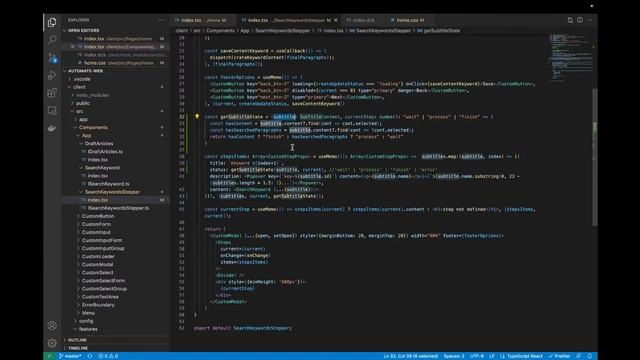The width and height of the screenshot is (640, 360).
Task: Collapse the SearchKeywordsStepper folder
Action: 112,192
